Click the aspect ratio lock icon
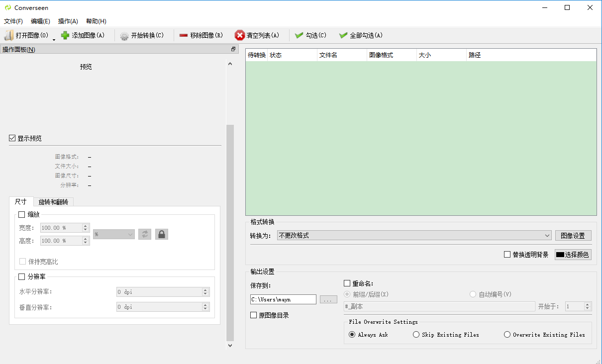This screenshot has width=602, height=364. pos(161,234)
